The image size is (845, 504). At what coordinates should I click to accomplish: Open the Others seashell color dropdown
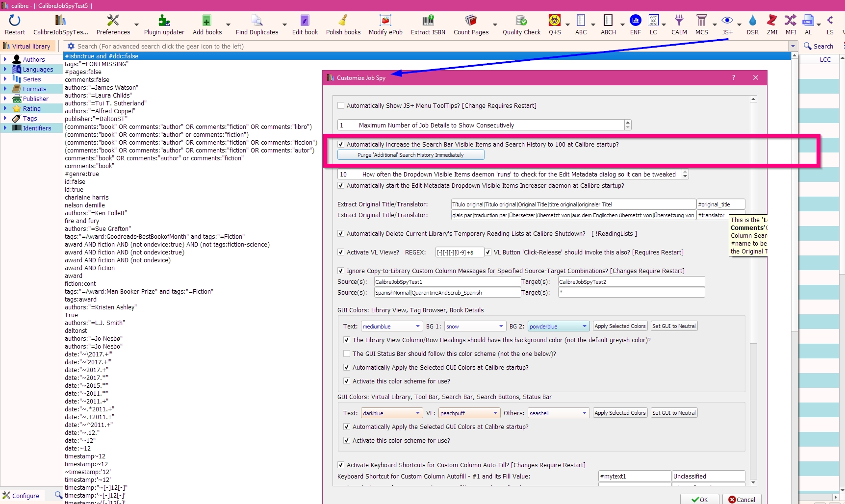click(x=559, y=413)
